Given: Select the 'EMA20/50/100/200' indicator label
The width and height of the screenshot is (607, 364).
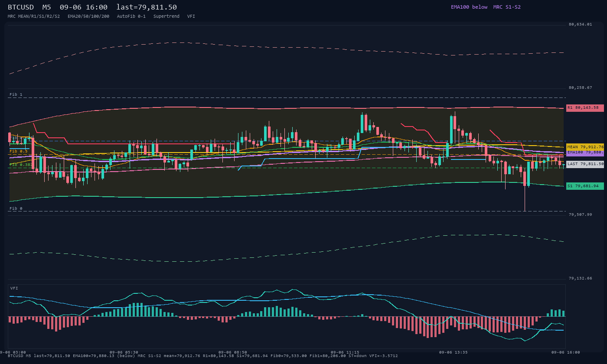Looking at the screenshot, I should [88, 16].
